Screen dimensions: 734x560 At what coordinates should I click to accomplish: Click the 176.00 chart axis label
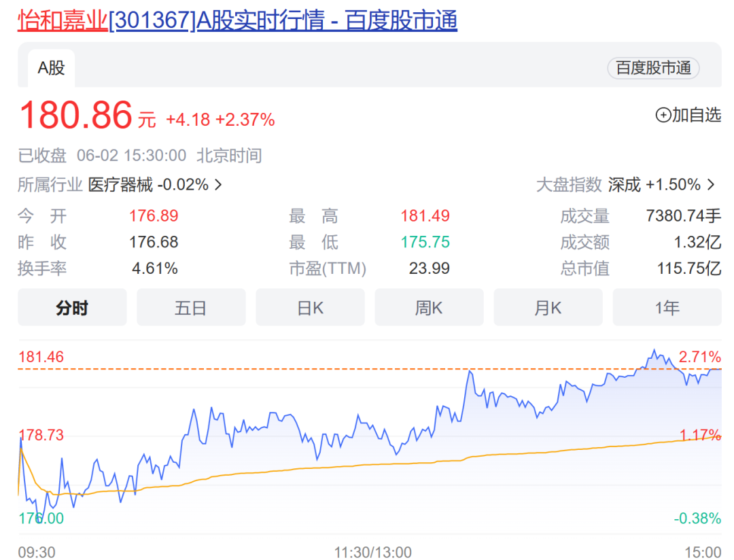[x=41, y=519]
